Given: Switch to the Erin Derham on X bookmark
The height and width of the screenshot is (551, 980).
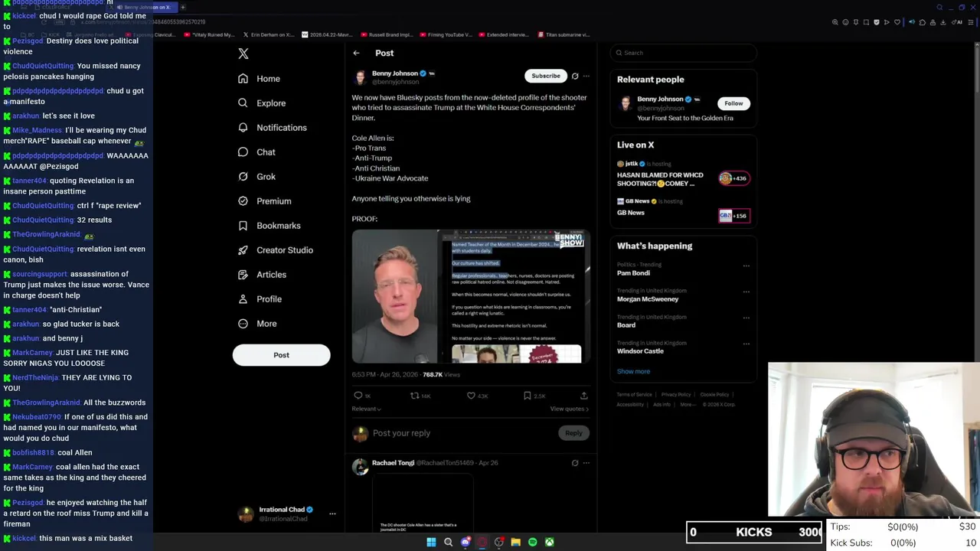Looking at the screenshot, I should 269,34.
